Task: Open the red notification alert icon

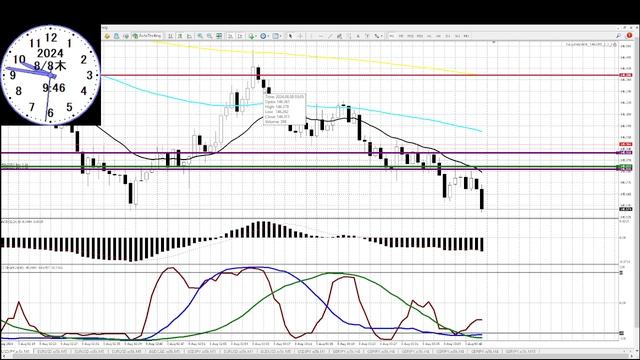Action: click(x=629, y=36)
